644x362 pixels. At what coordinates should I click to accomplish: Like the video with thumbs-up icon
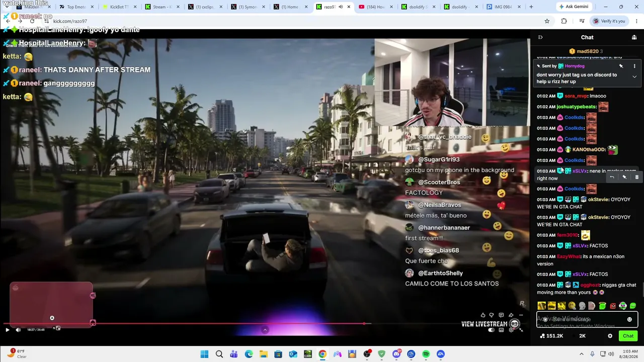coord(483,315)
